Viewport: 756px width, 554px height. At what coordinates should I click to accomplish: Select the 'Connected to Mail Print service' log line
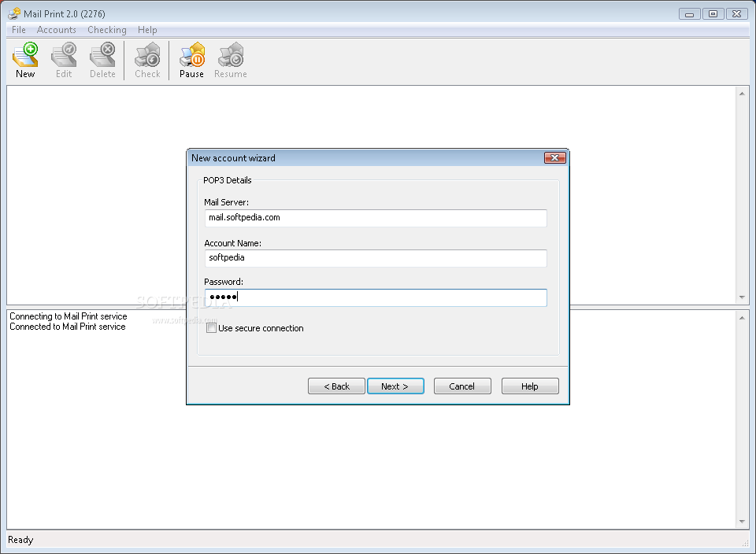[68, 327]
